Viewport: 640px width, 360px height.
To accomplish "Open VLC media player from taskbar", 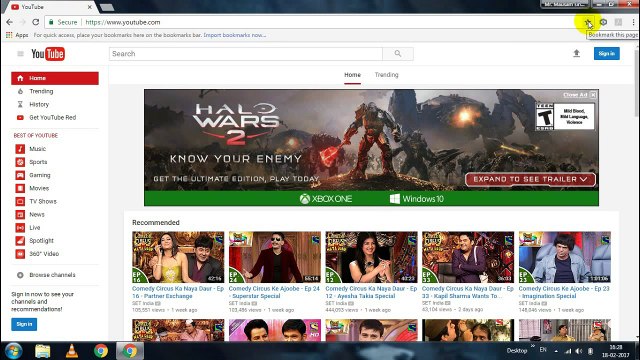I will pyautogui.click(x=72, y=351).
